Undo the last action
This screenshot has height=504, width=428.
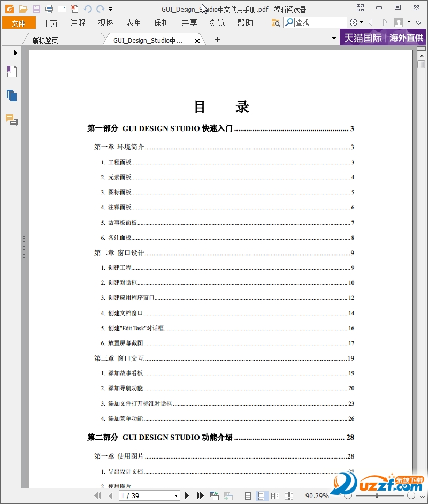click(x=88, y=9)
